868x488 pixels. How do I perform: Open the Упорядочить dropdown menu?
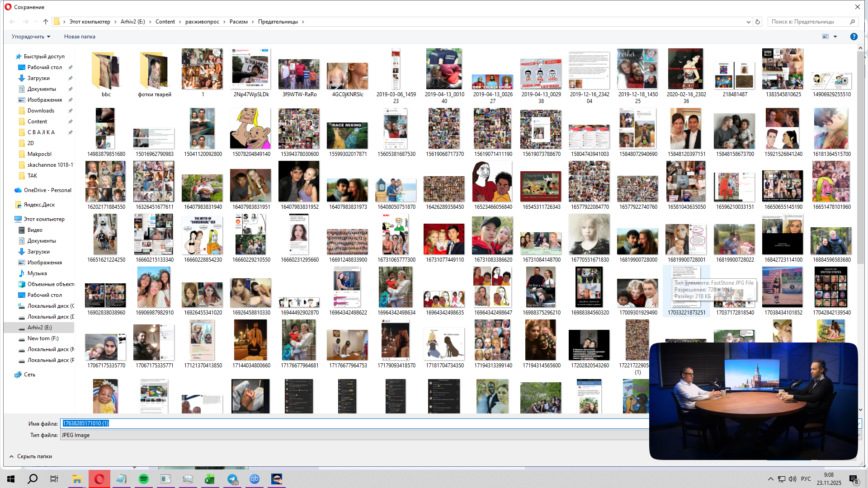31,37
